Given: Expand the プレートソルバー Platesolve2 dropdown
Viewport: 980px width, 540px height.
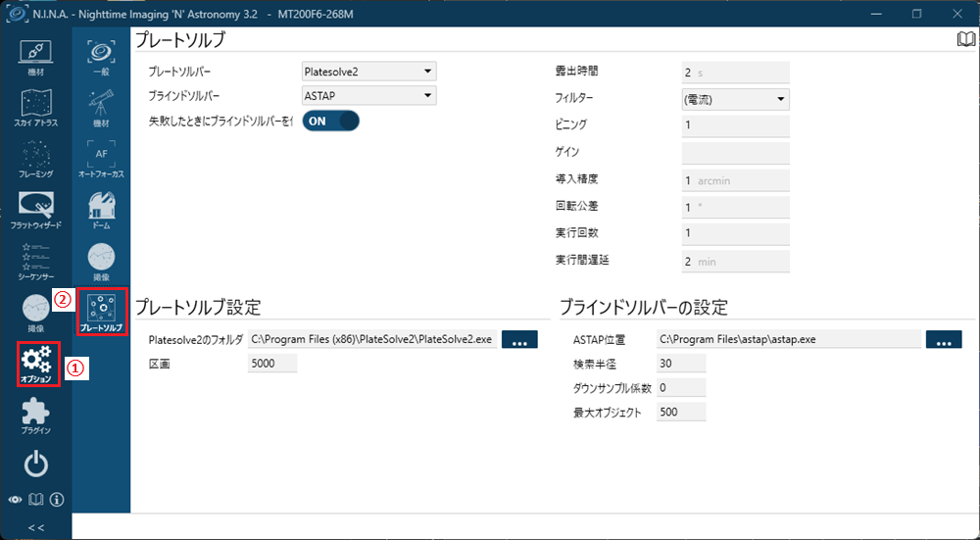Looking at the screenshot, I should coord(368,72).
